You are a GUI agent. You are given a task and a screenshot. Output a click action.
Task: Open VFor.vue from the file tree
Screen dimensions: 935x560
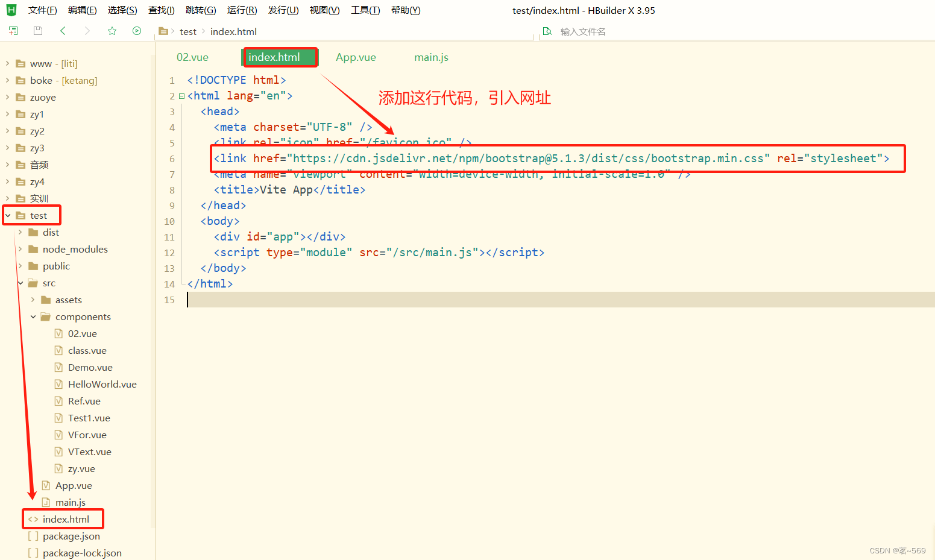[87, 435]
